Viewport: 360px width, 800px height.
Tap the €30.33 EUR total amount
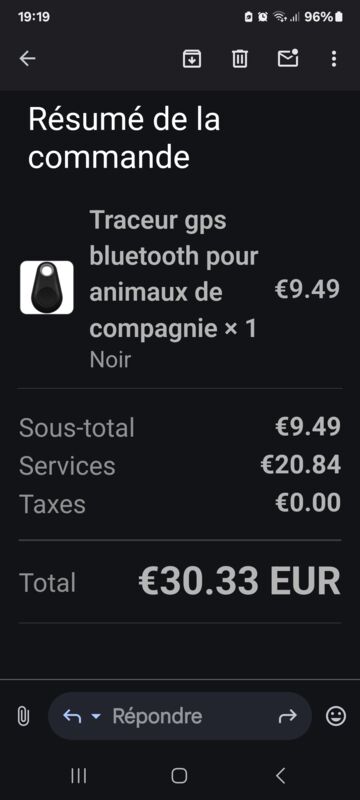point(239,581)
